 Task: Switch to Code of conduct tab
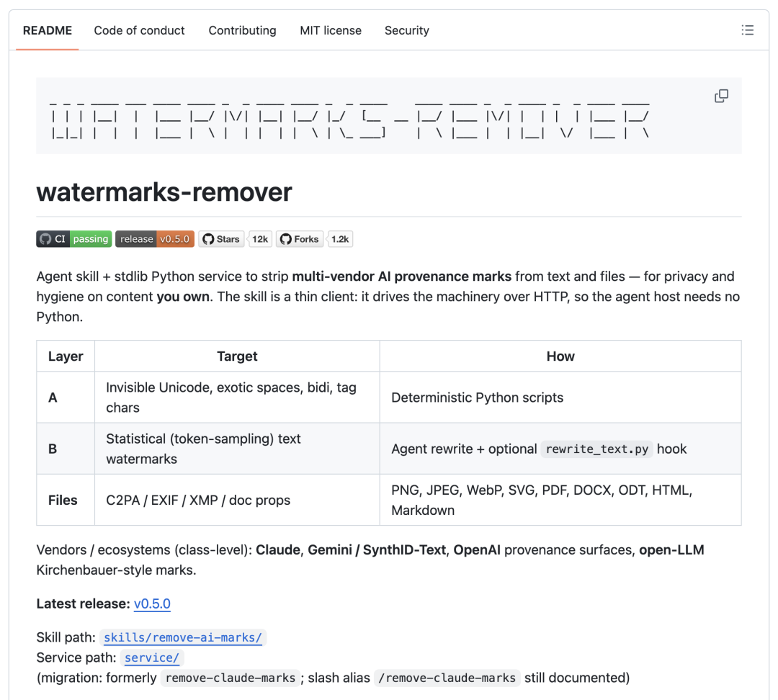139,30
